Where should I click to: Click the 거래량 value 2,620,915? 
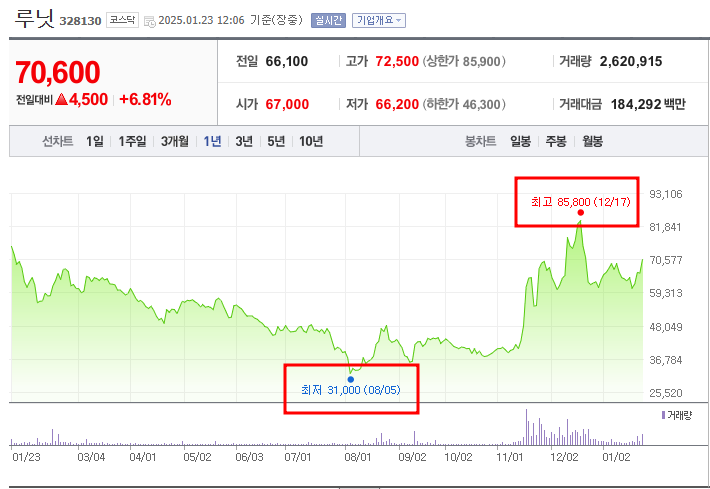(631, 61)
